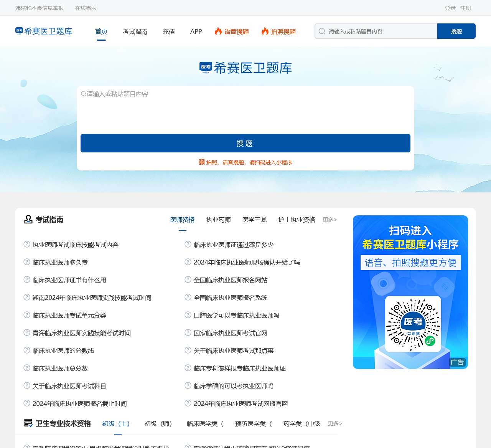
Task: Click the flame icon beside 语音搜题
Action: click(x=218, y=31)
